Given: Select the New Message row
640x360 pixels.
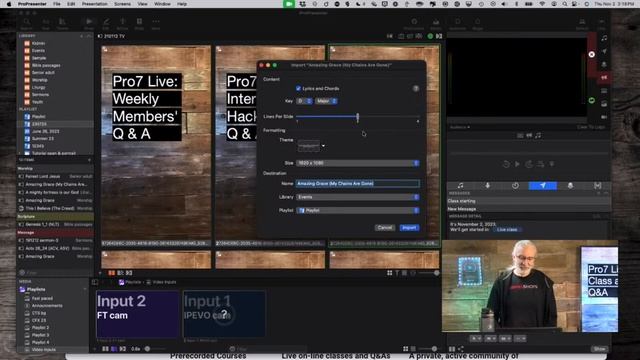Looking at the screenshot, I should coord(529,209).
